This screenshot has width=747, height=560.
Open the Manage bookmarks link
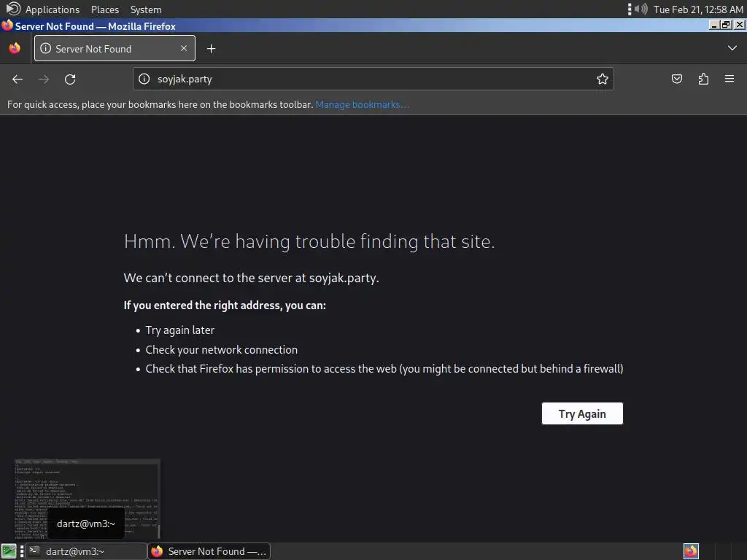[x=362, y=105]
